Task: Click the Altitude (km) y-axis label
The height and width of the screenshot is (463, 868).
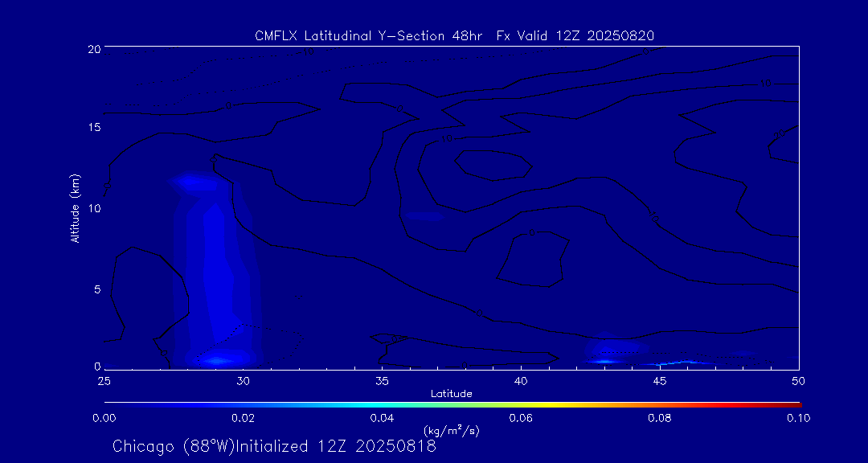Action: tap(76, 207)
